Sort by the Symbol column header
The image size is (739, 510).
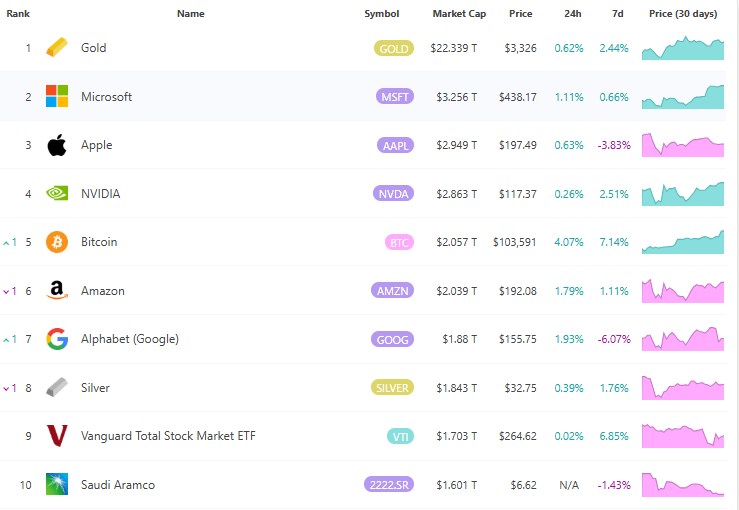382,14
